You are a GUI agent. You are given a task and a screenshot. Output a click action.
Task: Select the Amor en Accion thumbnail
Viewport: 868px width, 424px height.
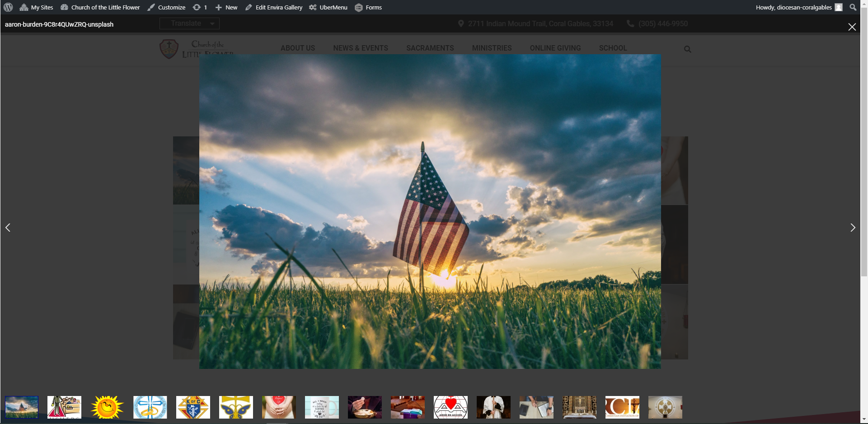click(450, 407)
